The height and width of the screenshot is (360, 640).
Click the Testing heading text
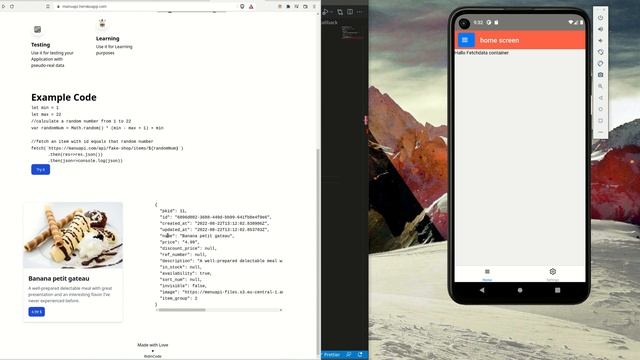tap(40, 45)
